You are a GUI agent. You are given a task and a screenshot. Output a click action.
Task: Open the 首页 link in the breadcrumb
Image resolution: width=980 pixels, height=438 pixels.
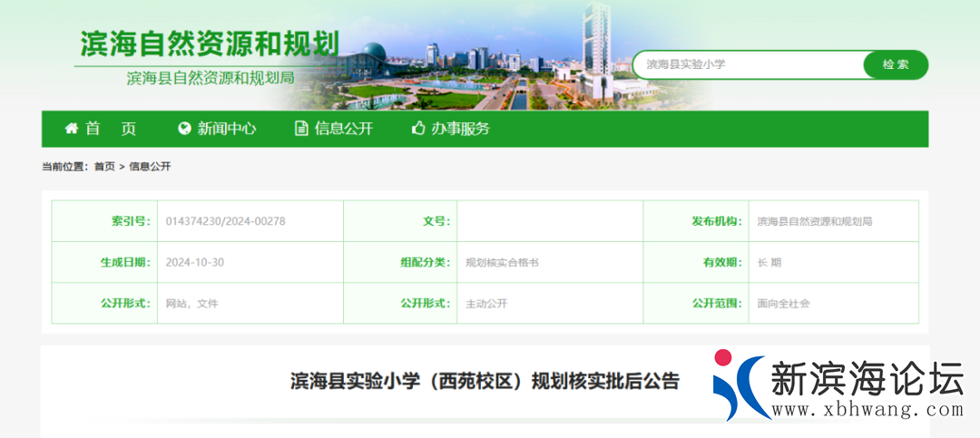(x=104, y=167)
